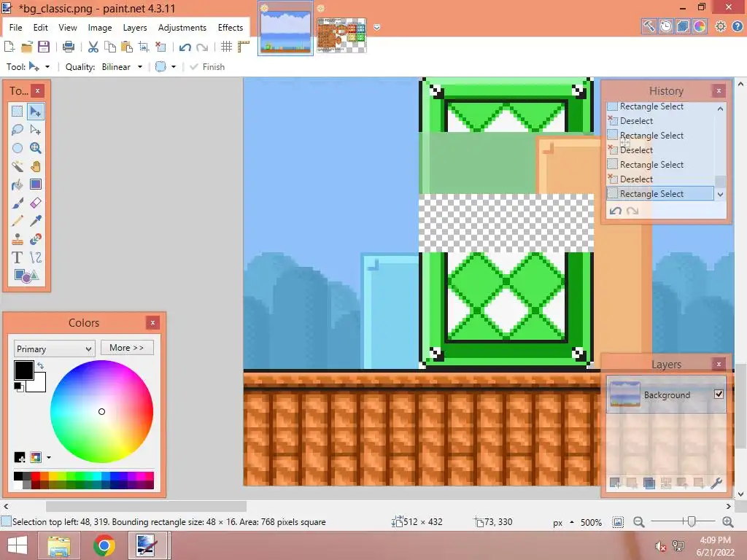Toggle Colors window button in top right
The height and width of the screenshot is (560, 747).
(x=700, y=26)
